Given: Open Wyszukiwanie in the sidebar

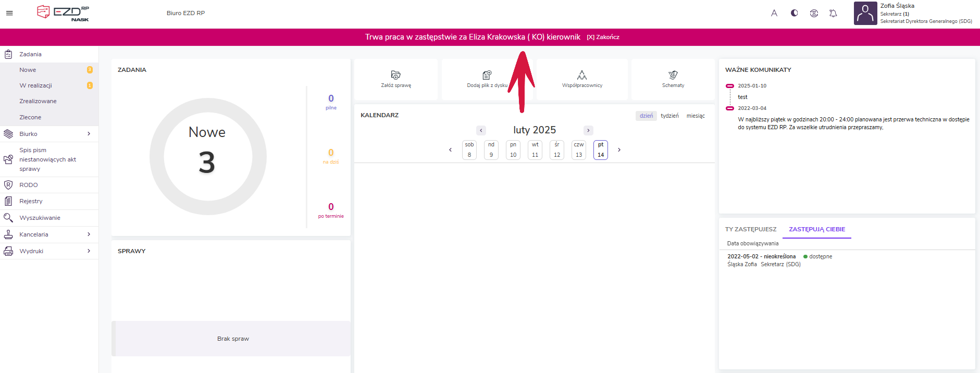Looking at the screenshot, I should pos(40,218).
